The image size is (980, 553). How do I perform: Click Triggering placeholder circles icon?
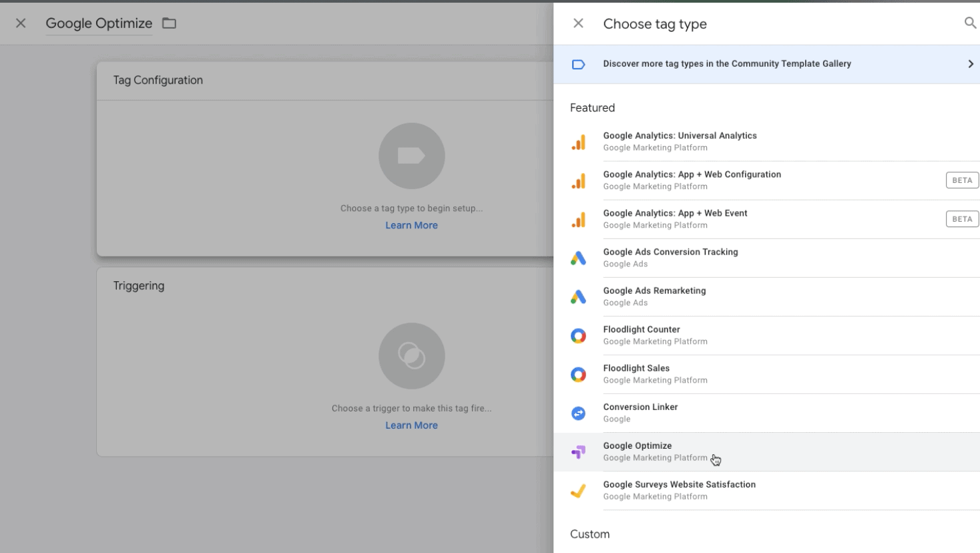pos(411,356)
